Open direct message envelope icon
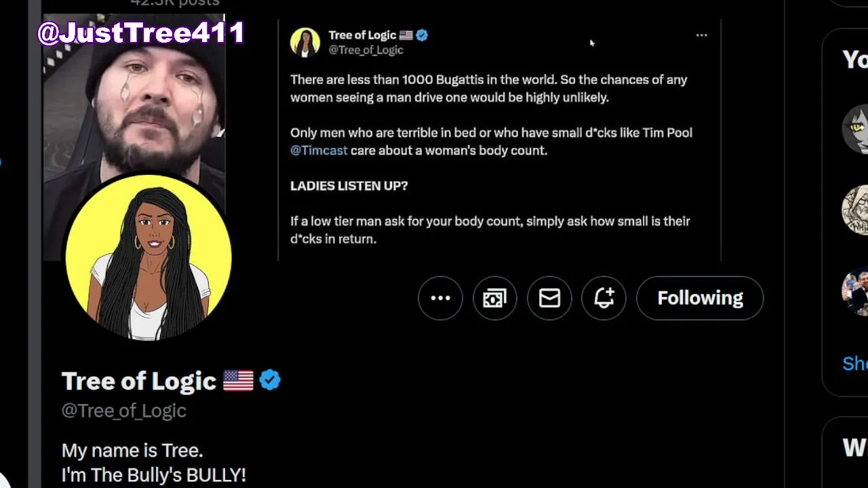This screenshot has height=488, width=868. (x=549, y=298)
